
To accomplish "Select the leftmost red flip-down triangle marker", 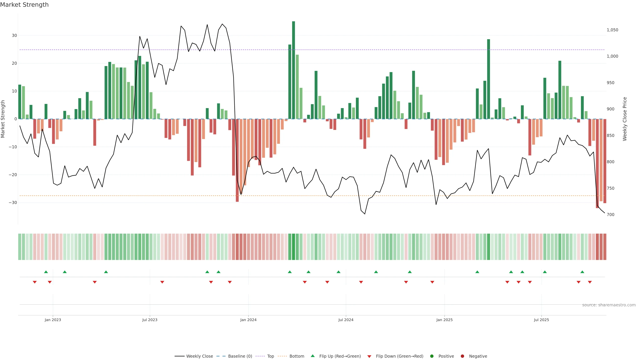I will pos(35,282).
